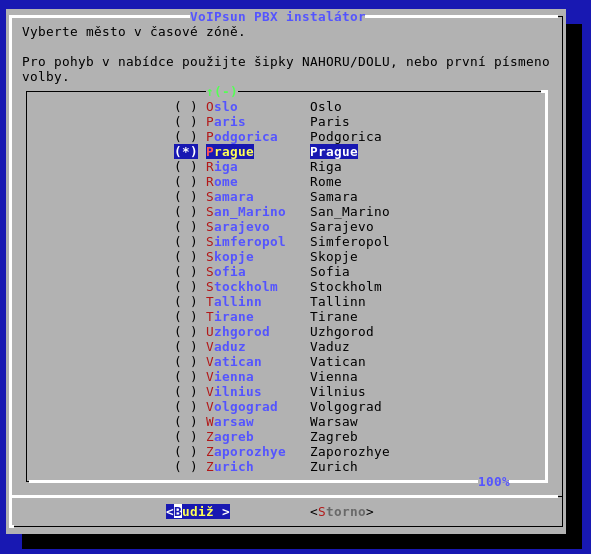
Task: Click the red Oslo tag text
Action: [x=222, y=107]
